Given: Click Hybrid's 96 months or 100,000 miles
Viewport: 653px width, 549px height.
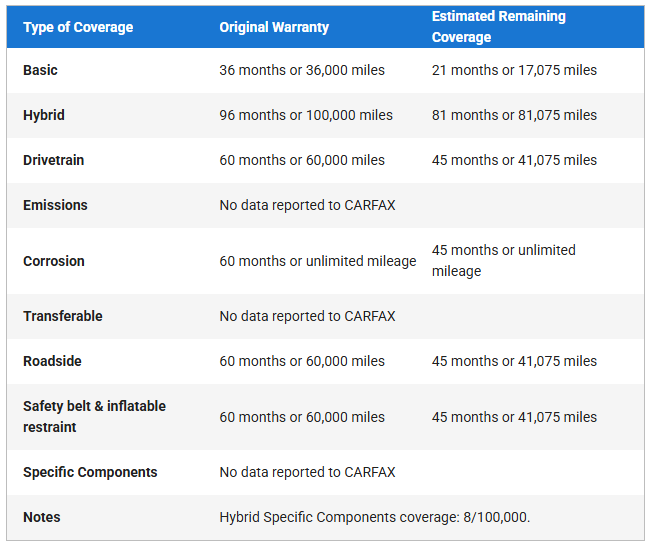Looking at the screenshot, I should tap(306, 115).
